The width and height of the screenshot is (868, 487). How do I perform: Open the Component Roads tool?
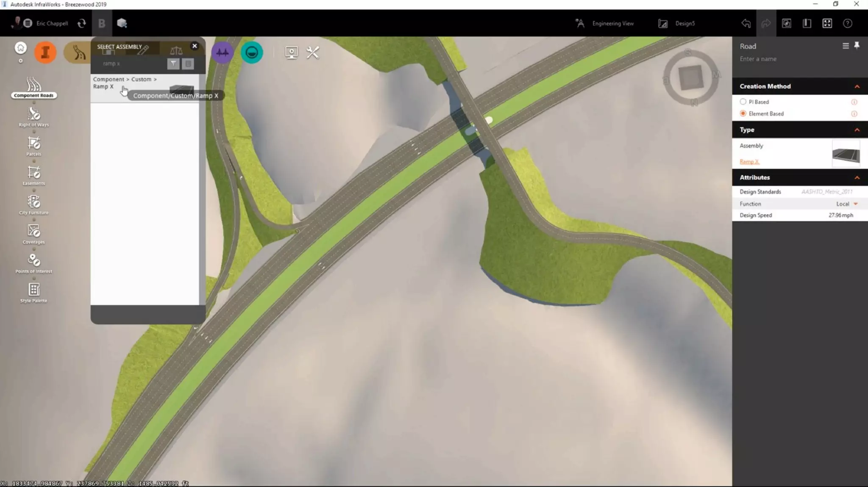coord(33,87)
